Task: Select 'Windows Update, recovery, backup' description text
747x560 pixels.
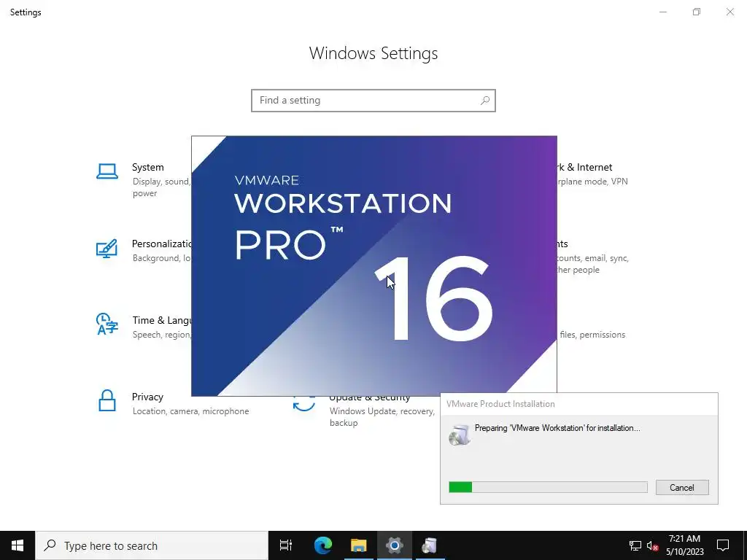Action: tap(382, 416)
